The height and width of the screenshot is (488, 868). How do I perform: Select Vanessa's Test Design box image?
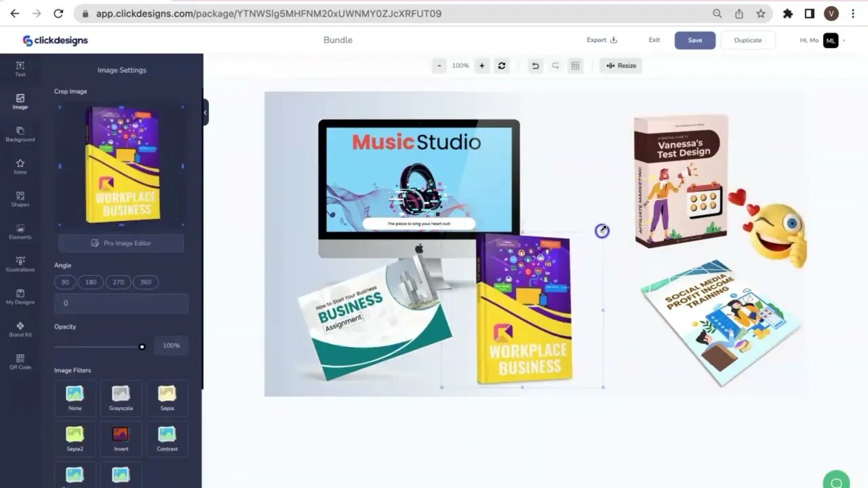tap(681, 180)
